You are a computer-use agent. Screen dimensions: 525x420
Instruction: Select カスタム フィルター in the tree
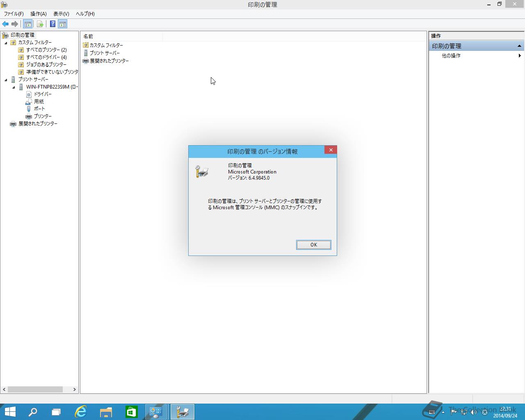(35, 43)
